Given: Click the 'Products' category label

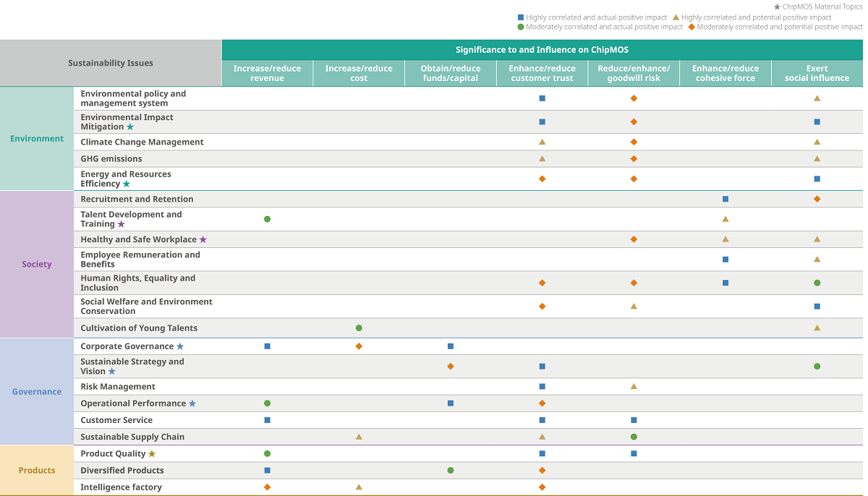Looking at the screenshot, I should [x=37, y=471].
